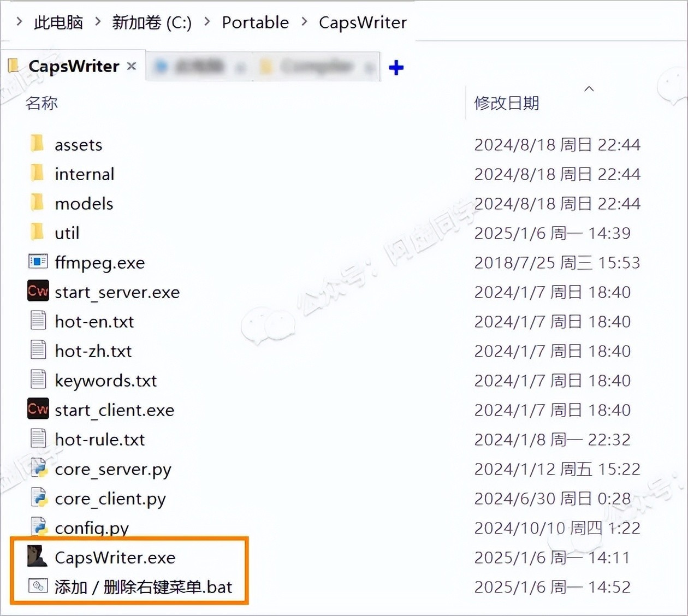Select the file name hot-rule.txt
Image resolution: width=688 pixels, height=616 pixels.
[x=100, y=440]
